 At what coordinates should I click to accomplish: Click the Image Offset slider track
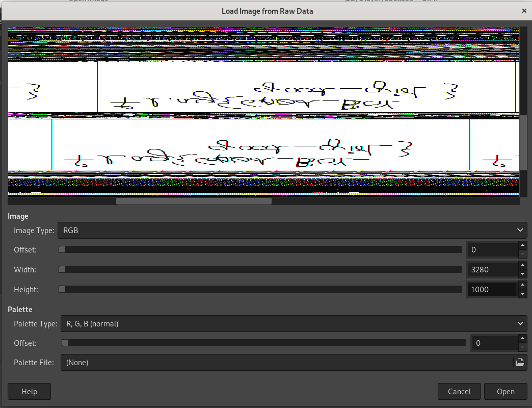(x=260, y=249)
